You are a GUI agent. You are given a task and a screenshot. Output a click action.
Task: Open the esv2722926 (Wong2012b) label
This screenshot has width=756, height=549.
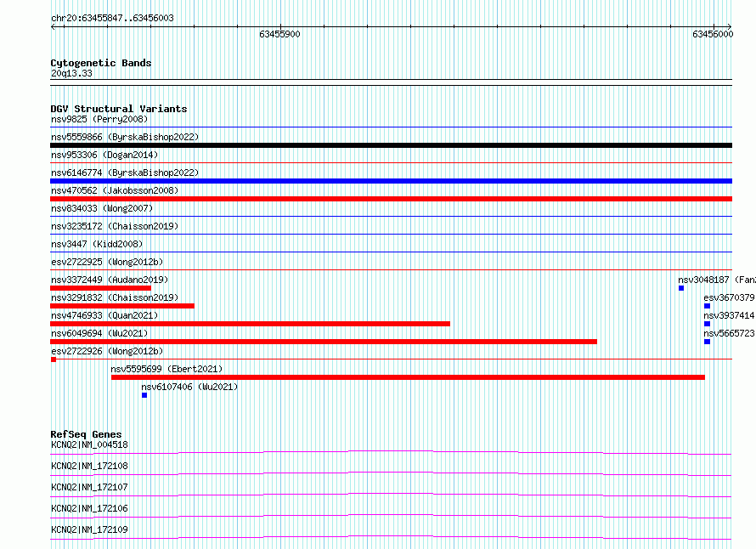[x=107, y=351]
